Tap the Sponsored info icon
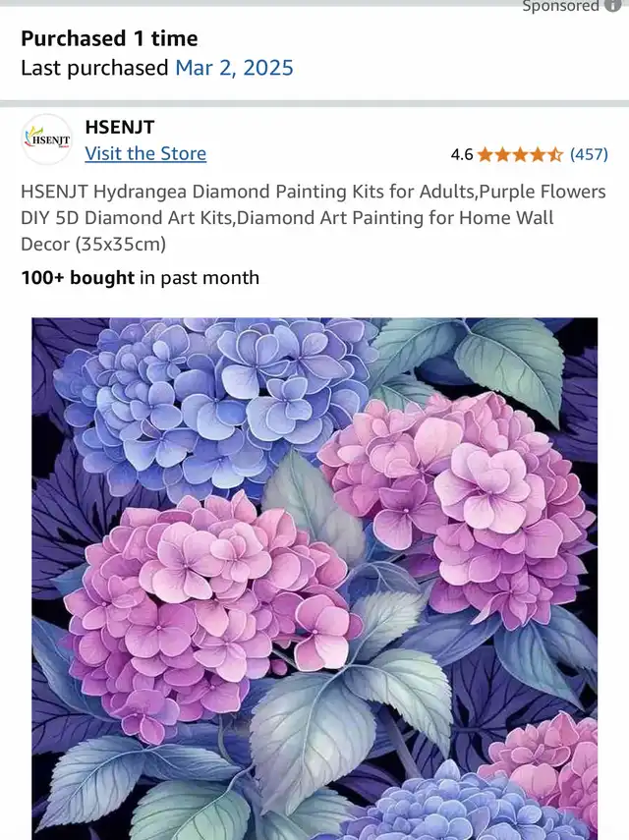The image size is (629, 840). click(x=612, y=5)
